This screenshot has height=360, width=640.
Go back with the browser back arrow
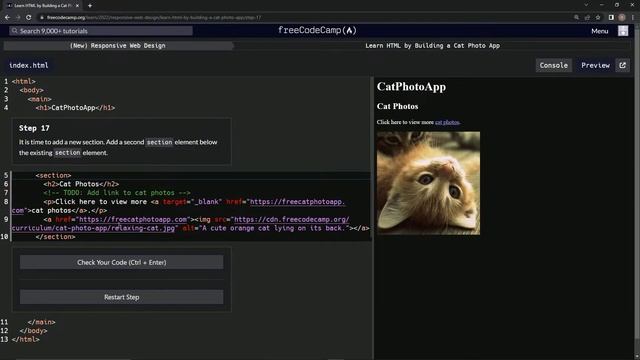click(7, 18)
